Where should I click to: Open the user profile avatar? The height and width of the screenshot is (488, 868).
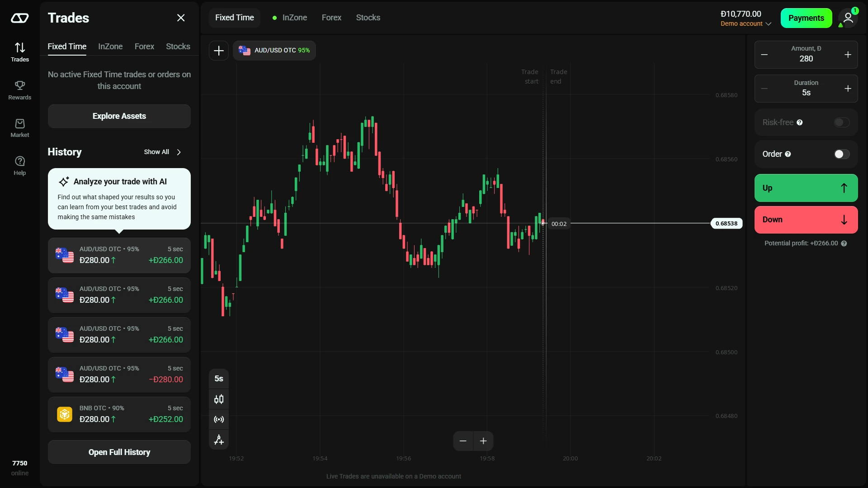click(848, 18)
